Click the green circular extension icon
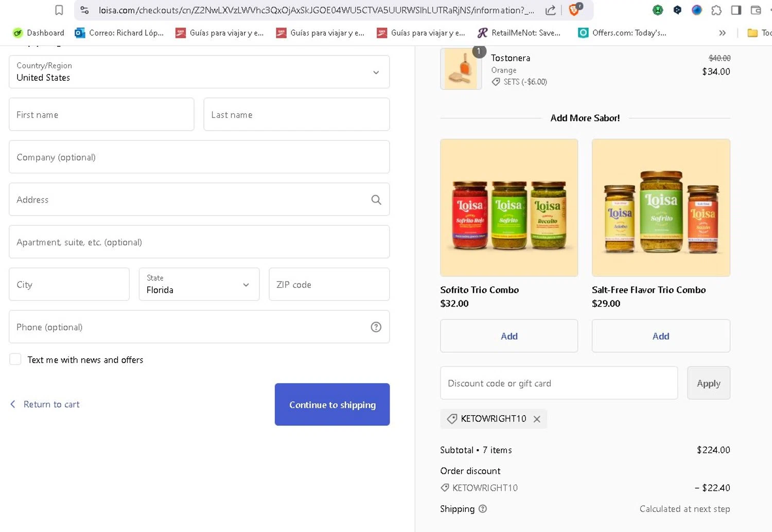 (x=658, y=10)
